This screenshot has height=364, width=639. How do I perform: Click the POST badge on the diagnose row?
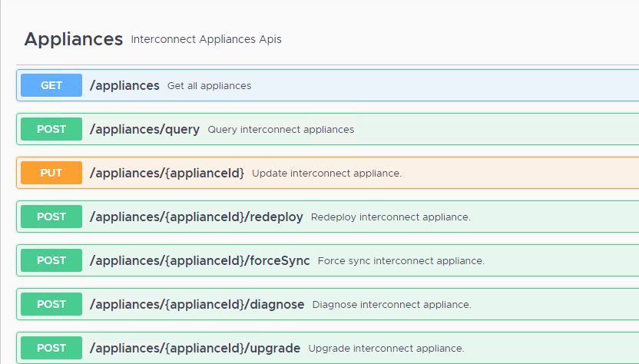point(51,304)
